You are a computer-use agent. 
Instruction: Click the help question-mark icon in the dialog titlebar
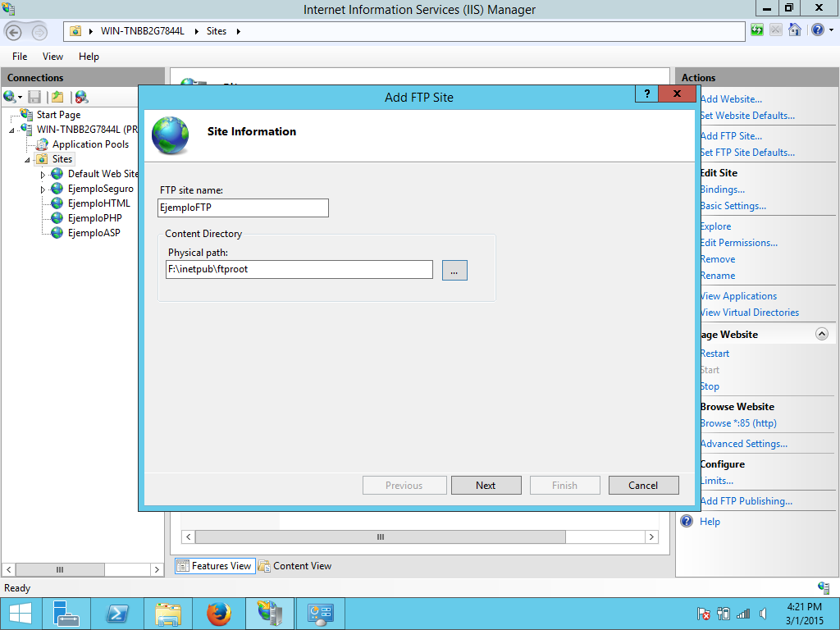coord(646,94)
